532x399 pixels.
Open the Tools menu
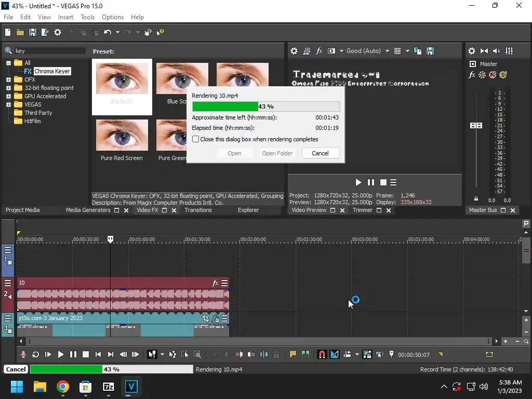(x=87, y=17)
